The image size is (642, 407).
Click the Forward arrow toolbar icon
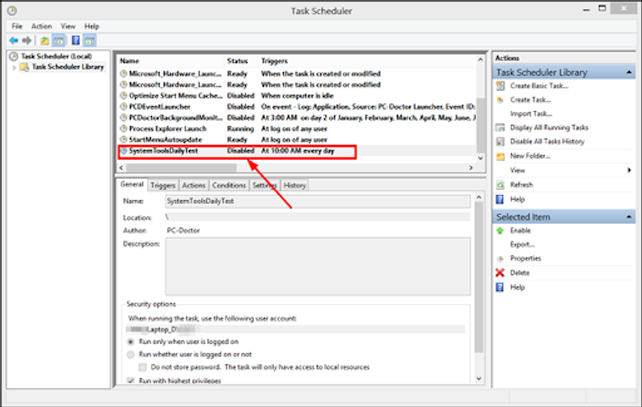point(27,41)
